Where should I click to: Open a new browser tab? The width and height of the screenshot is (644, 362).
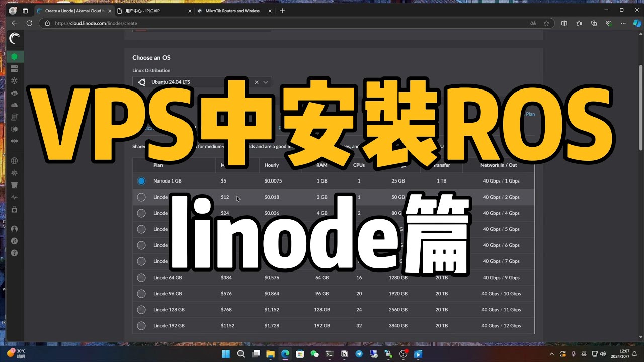coord(282,11)
